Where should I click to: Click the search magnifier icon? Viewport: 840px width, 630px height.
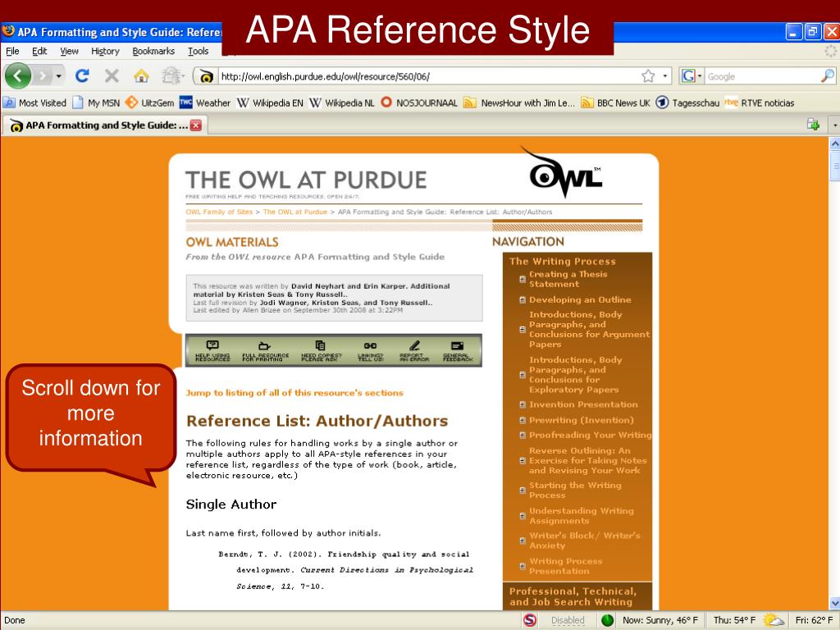tap(827, 76)
